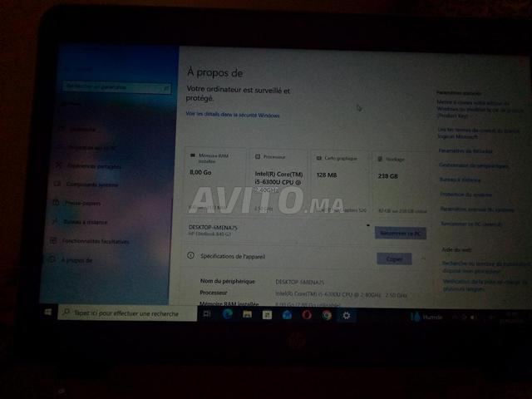
Task: Open Paramètres de BitLocker link
Action: (x=465, y=151)
